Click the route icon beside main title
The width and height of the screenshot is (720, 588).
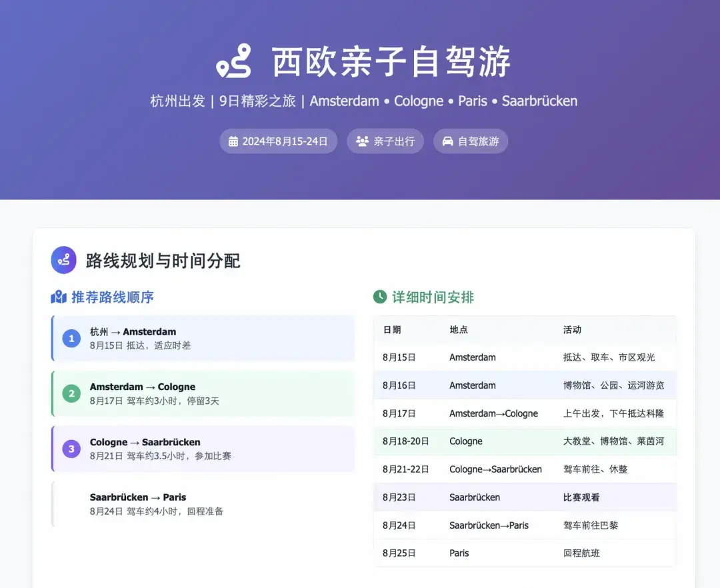(234, 61)
